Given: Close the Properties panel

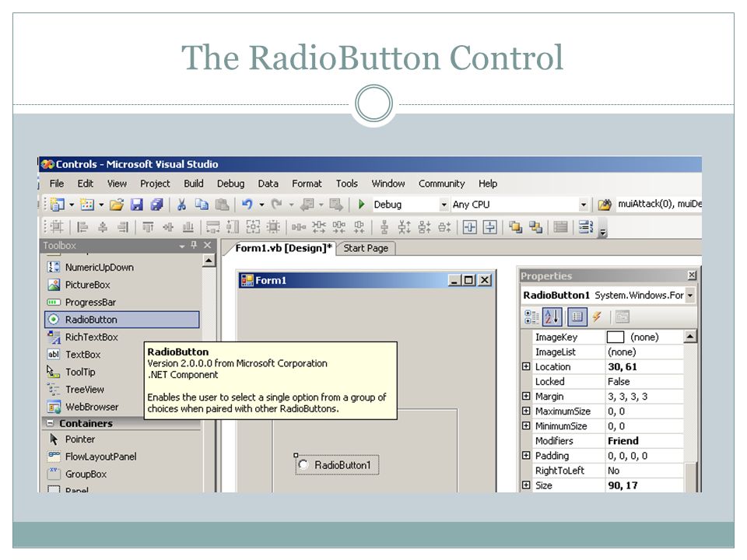Looking at the screenshot, I should pyautogui.click(x=692, y=275).
